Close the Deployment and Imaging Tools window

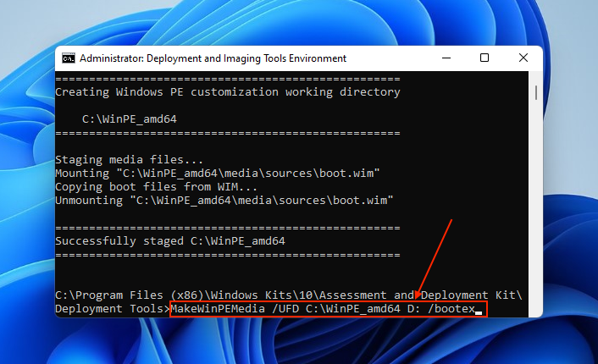coord(523,58)
